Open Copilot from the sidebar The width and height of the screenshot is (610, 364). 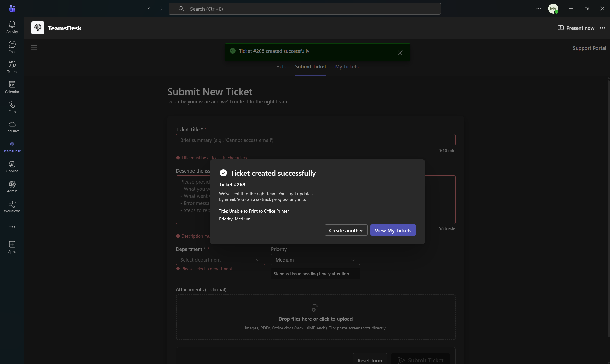(12, 167)
